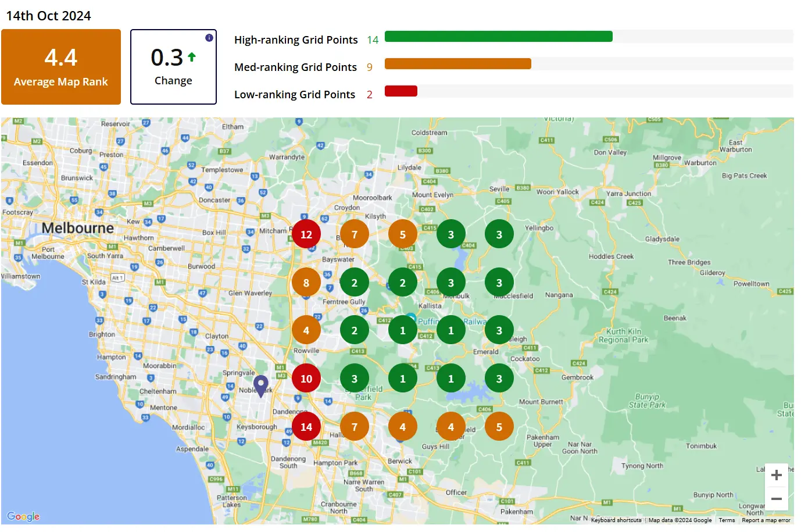Click Report a map error
This screenshot has width=801, height=532.
click(x=766, y=520)
